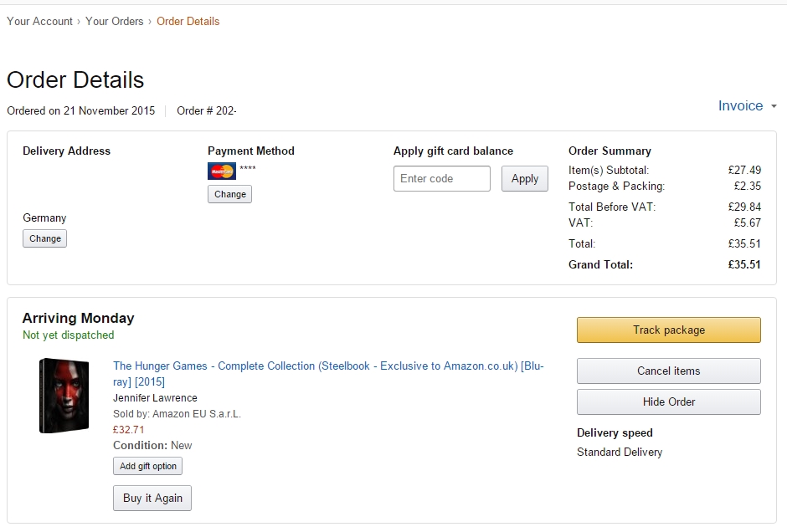Click the Jennifer Lawrence contributor text
The image size is (787, 532).
tap(155, 397)
